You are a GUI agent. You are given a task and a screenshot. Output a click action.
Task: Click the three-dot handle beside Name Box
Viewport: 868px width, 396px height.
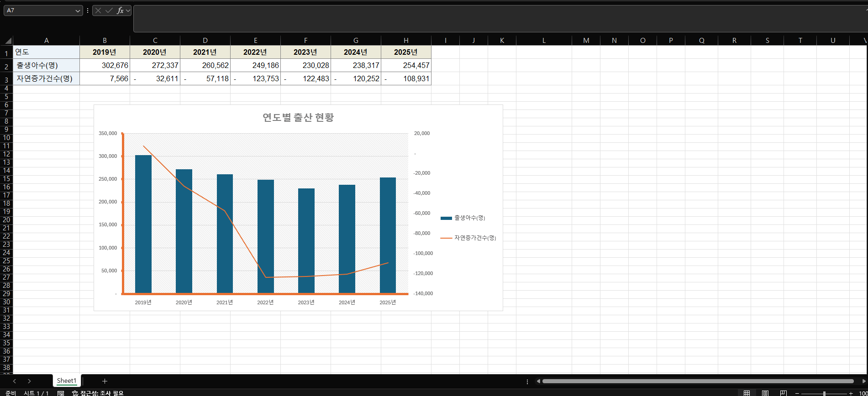(88, 10)
